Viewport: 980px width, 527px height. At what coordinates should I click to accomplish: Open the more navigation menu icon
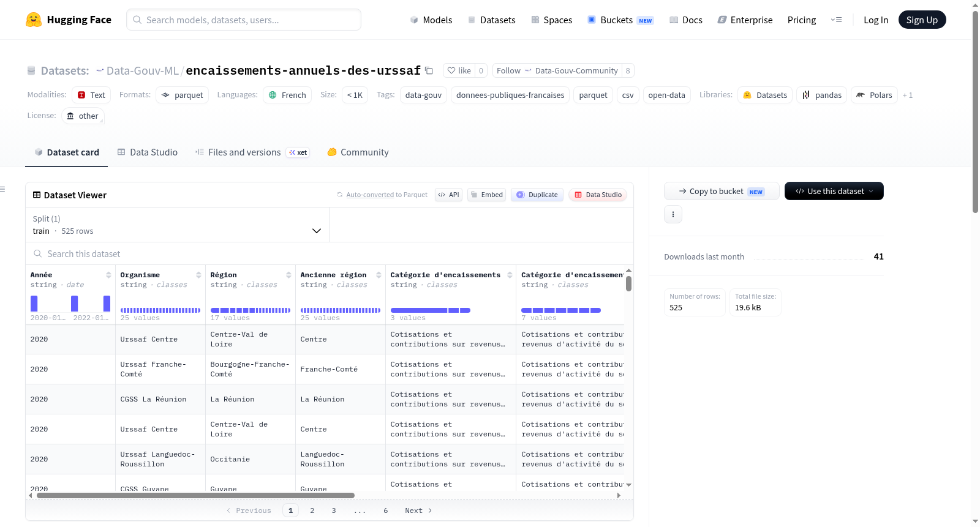(x=836, y=20)
